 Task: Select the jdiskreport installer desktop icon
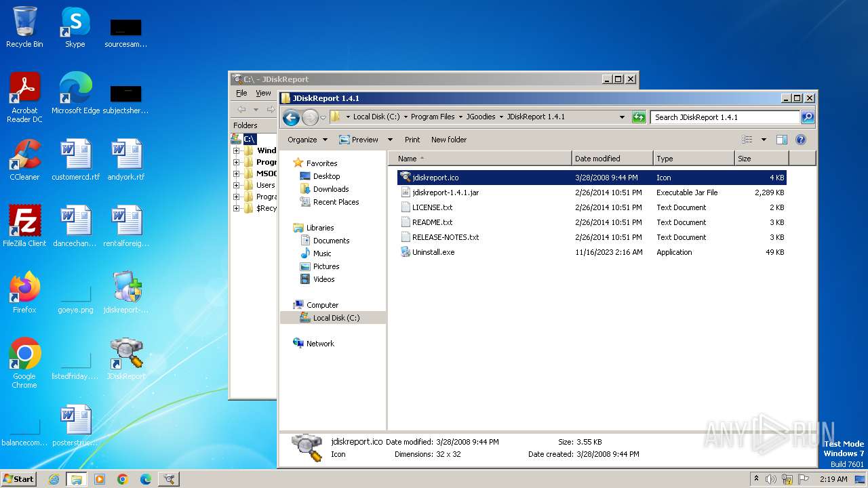(x=126, y=293)
